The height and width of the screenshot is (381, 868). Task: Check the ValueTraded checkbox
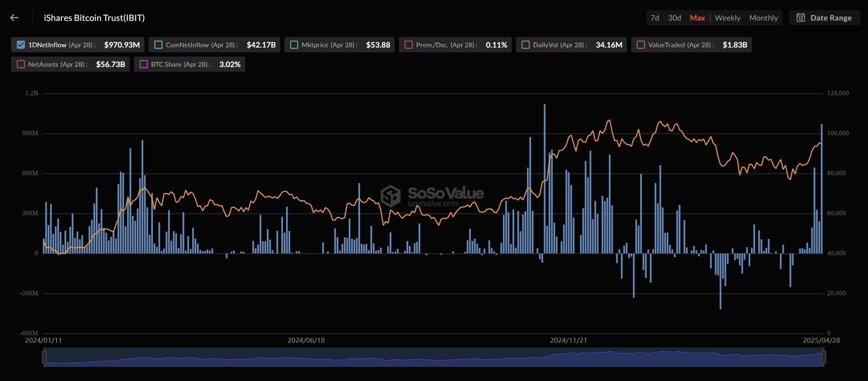pyautogui.click(x=641, y=45)
